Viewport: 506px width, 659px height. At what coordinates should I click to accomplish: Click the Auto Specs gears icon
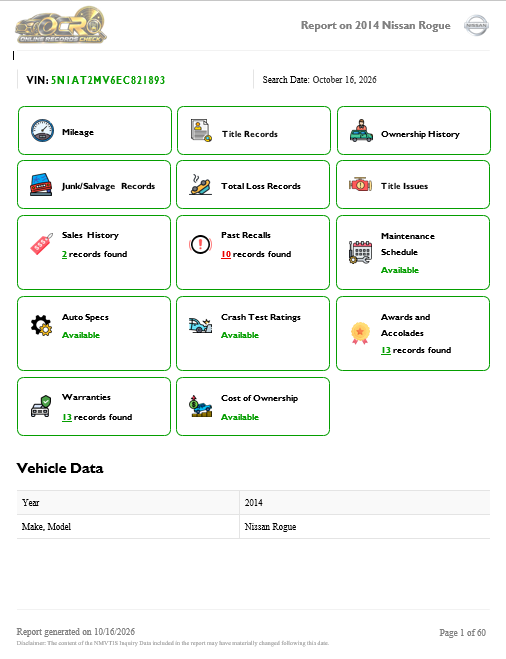coord(41,325)
